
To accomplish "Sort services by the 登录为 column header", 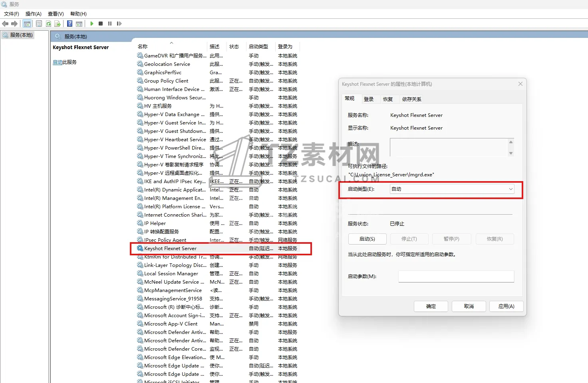I will pyautogui.click(x=285, y=47).
